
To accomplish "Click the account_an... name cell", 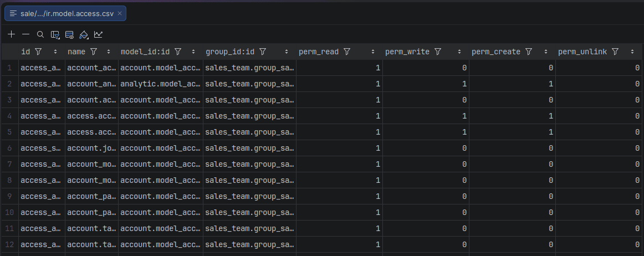I will coord(91,84).
